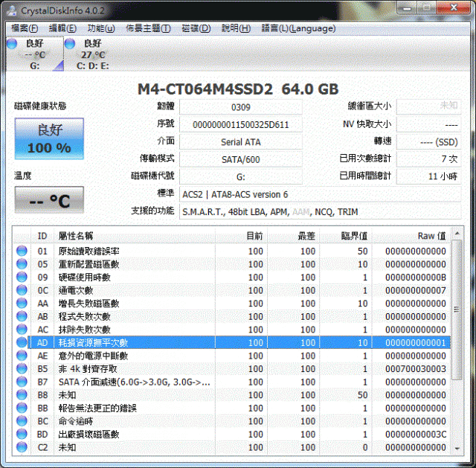
Task: Select the 通電次數 attribute row name
Action: (76, 290)
